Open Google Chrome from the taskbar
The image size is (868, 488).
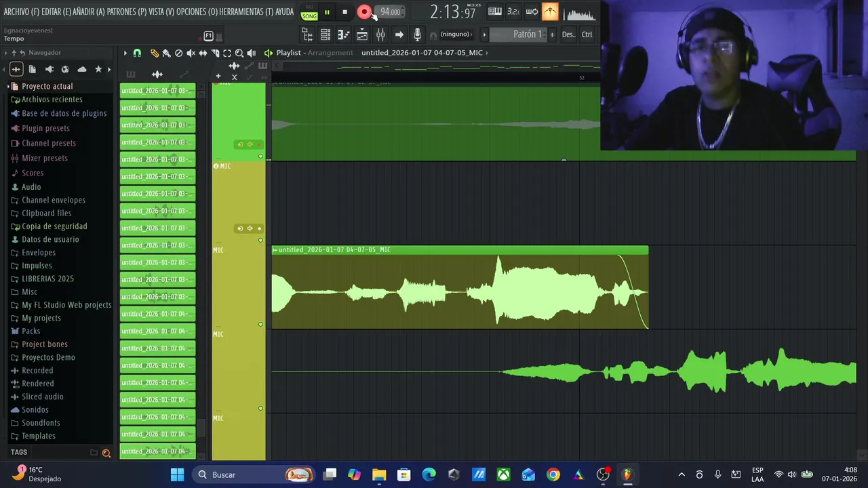pos(553,474)
